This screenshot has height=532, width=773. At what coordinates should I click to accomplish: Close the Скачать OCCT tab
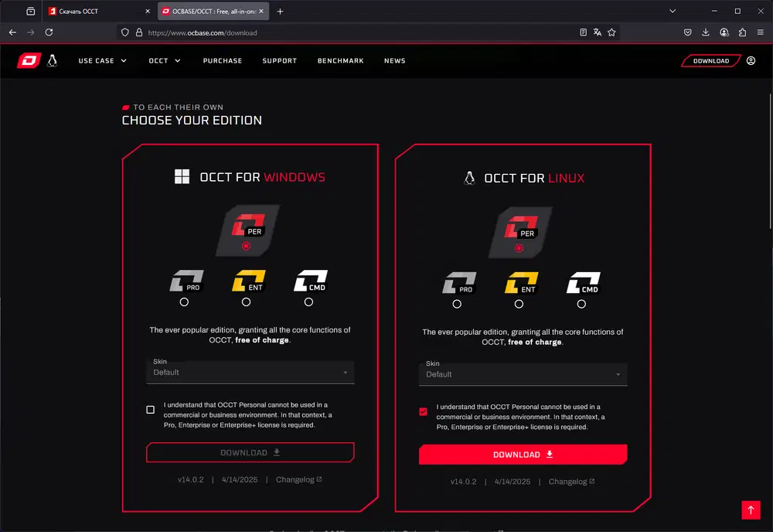pyautogui.click(x=148, y=12)
